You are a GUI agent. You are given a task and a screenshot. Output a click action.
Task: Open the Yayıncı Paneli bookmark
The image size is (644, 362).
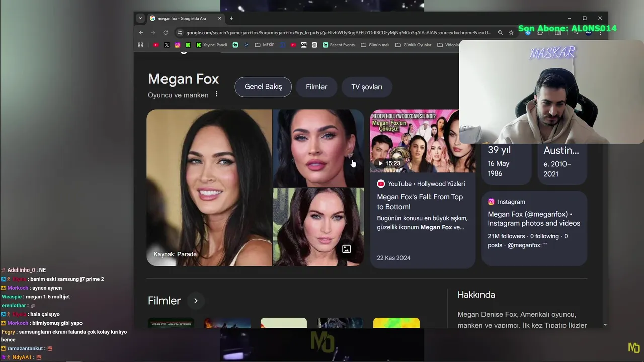pyautogui.click(x=212, y=45)
